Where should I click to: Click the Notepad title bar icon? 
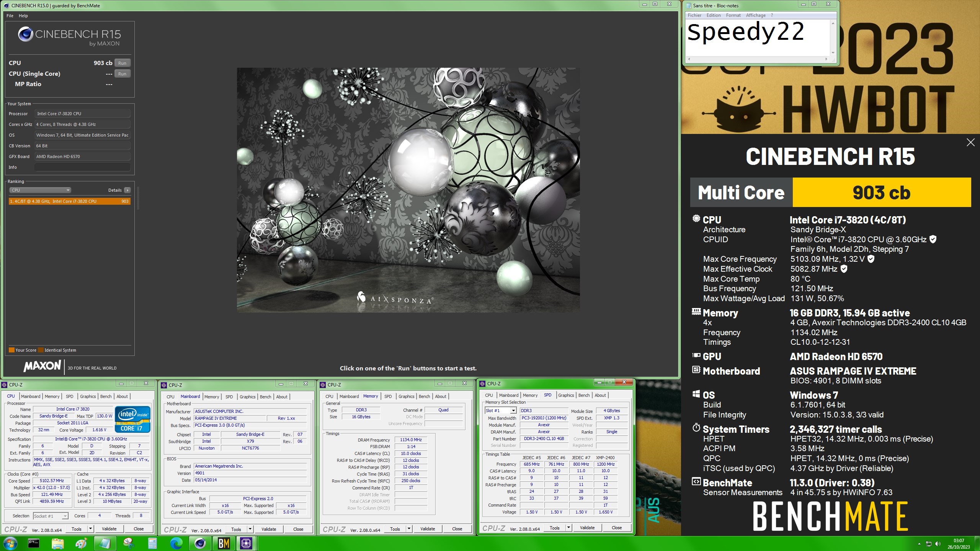(689, 5)
